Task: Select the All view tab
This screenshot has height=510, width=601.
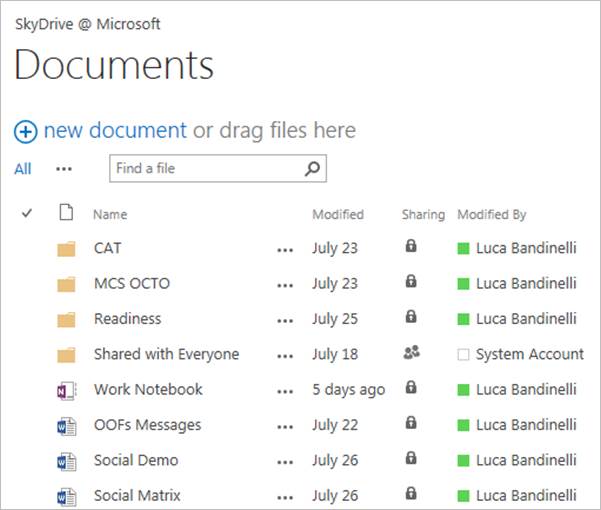Action: coord(23,169)
